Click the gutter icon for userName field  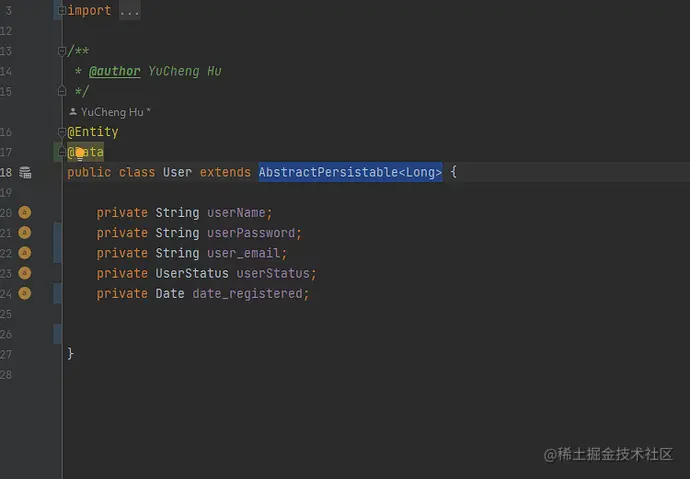(x=25, y=212)
